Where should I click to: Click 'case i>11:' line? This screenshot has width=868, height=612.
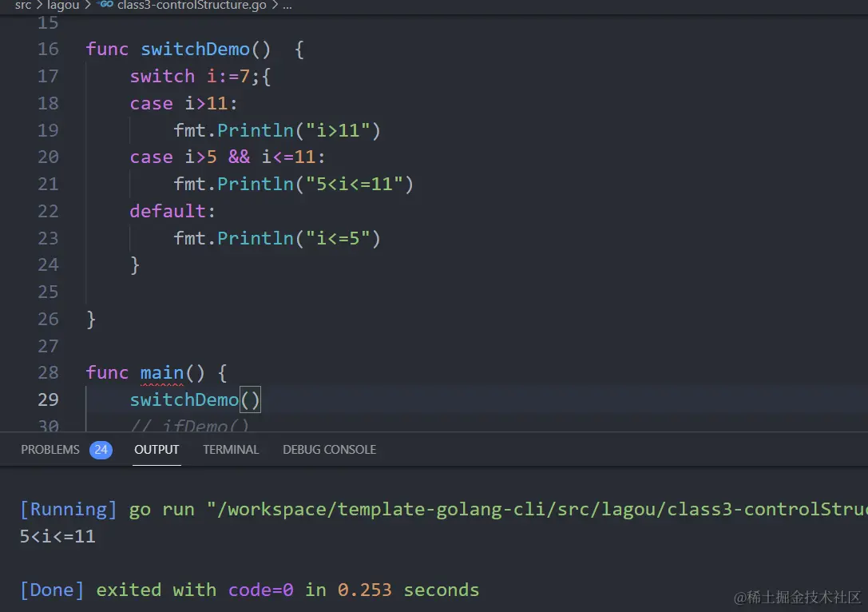coord(184,104)
